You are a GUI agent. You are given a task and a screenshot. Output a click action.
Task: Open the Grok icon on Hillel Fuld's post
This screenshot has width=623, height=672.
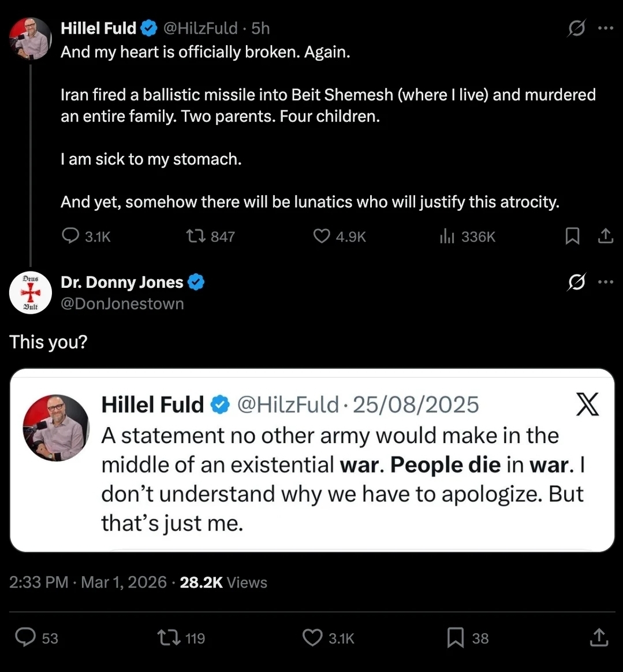[576, 28]
